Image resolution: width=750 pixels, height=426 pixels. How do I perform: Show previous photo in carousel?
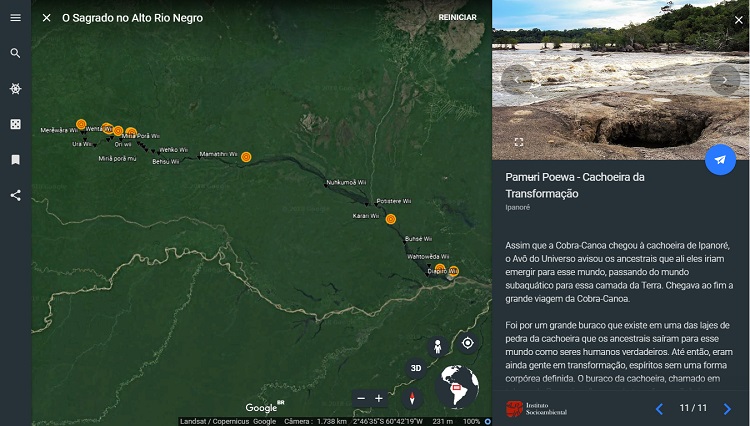click(516, 79)
